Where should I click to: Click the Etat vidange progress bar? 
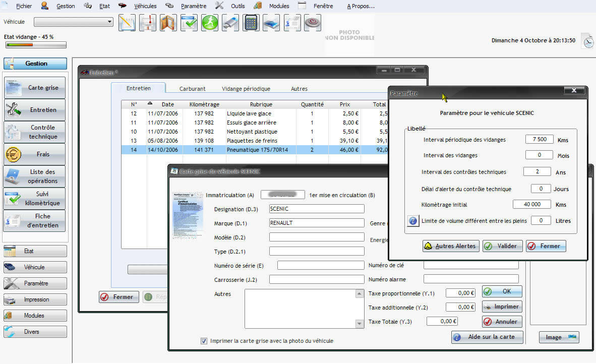tap(35, 45)
